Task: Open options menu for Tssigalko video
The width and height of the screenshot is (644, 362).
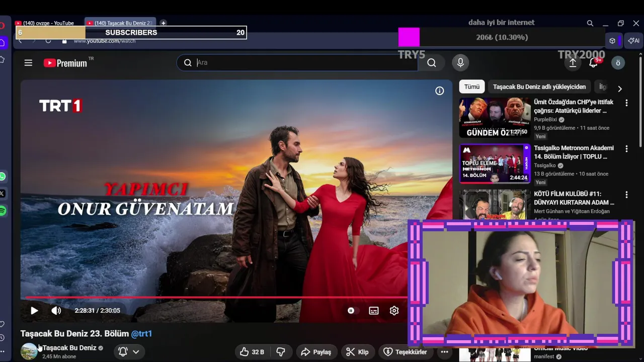Action: 626,149
